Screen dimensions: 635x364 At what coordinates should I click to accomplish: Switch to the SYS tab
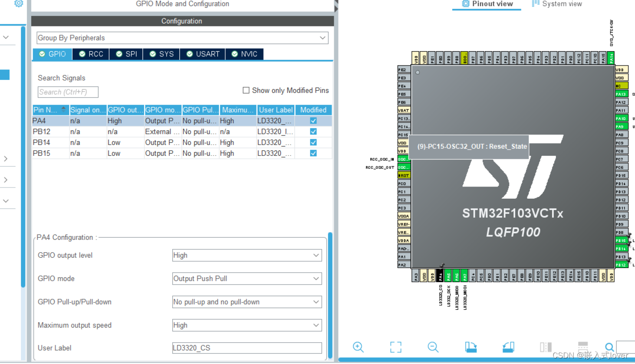161,54
